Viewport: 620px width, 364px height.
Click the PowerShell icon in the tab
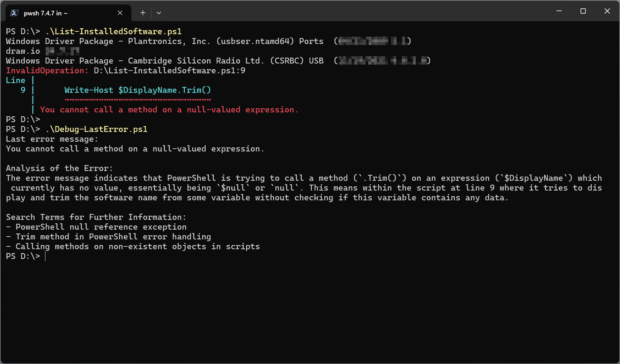click(x=14, y=13)
